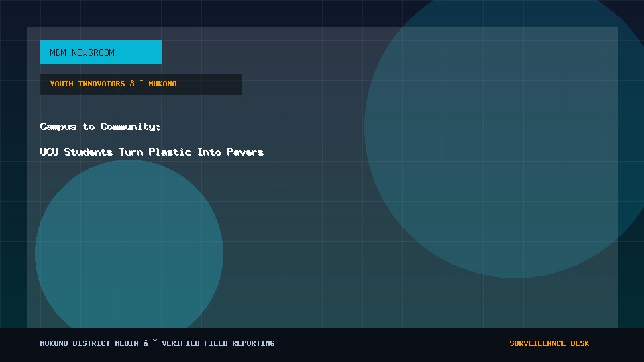Click 'UCU Students Turn Plastic Into Pavers' headline
Viewport: 644px width, 362px height.
click(152, 152)
